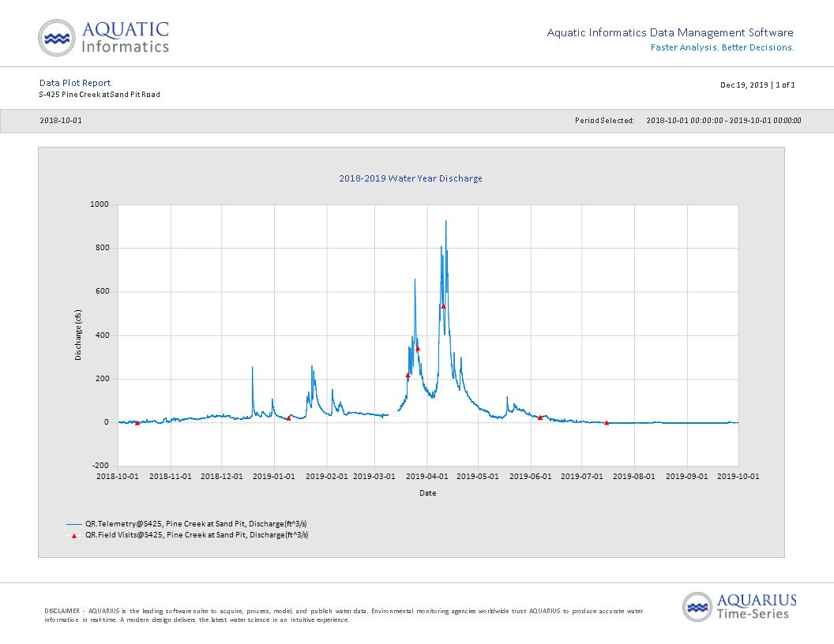The height and width of the screenshot is (644, 834).
Task: Click the x-axis tick label '2019-04-01'
Action: [x=427, y=476]
